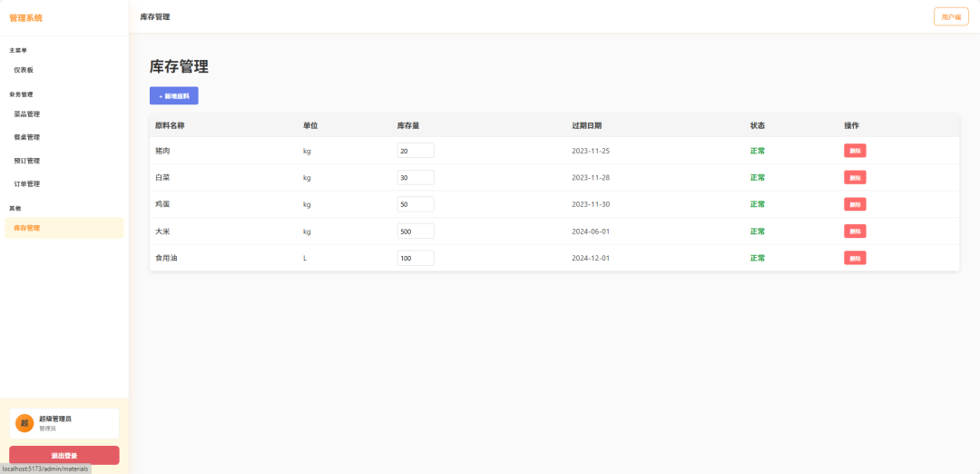Click the 管理系统 logo title
Image resolution: width=980 pixels, height=474 pixels.
coord(25,18)
